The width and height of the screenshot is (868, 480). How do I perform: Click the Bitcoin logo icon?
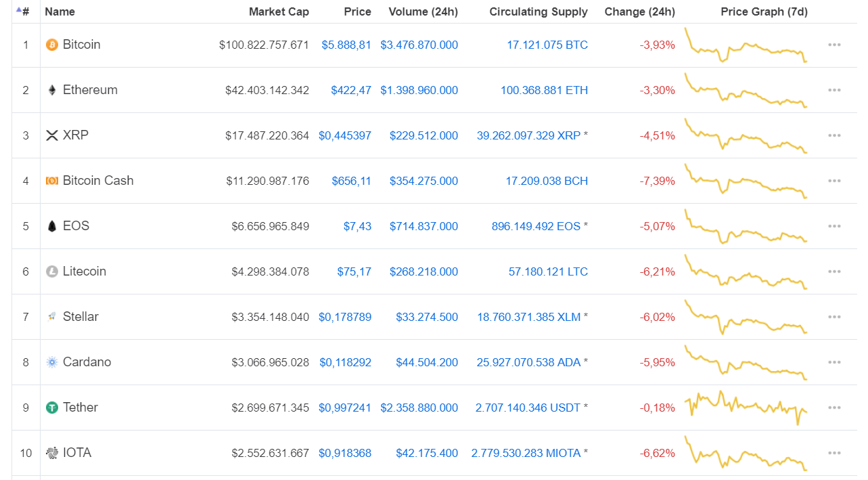coord(51,45)
